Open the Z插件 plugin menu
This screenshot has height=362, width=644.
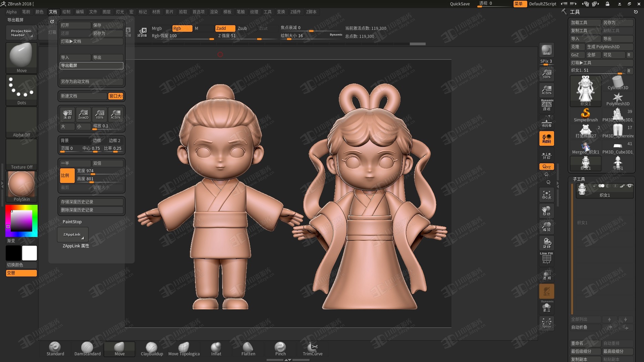[x=295, y=12]
